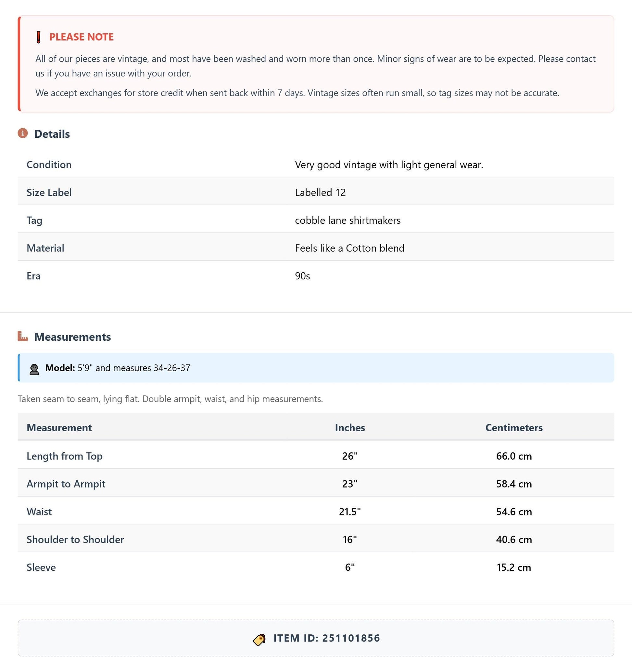Click the ITEM ID 251101856 text
This screenshot has height=672, width=632.
(x=327, y=638)
